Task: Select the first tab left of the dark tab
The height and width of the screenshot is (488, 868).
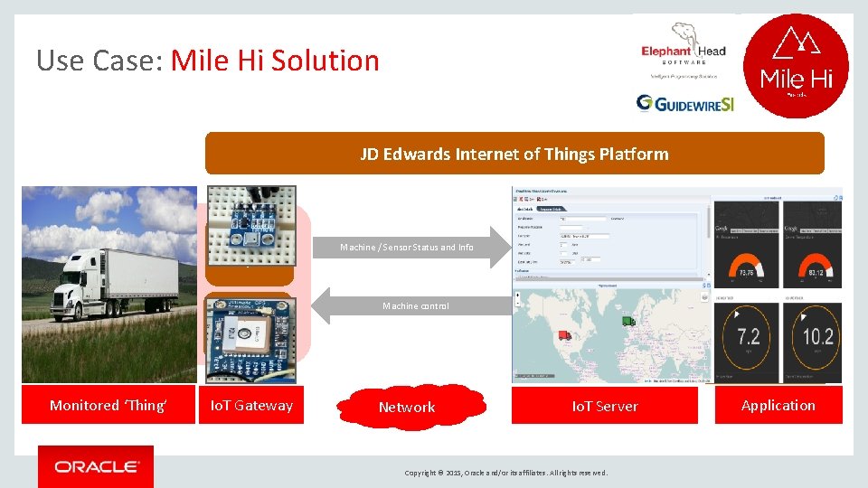Action: (x=524, y=209)
